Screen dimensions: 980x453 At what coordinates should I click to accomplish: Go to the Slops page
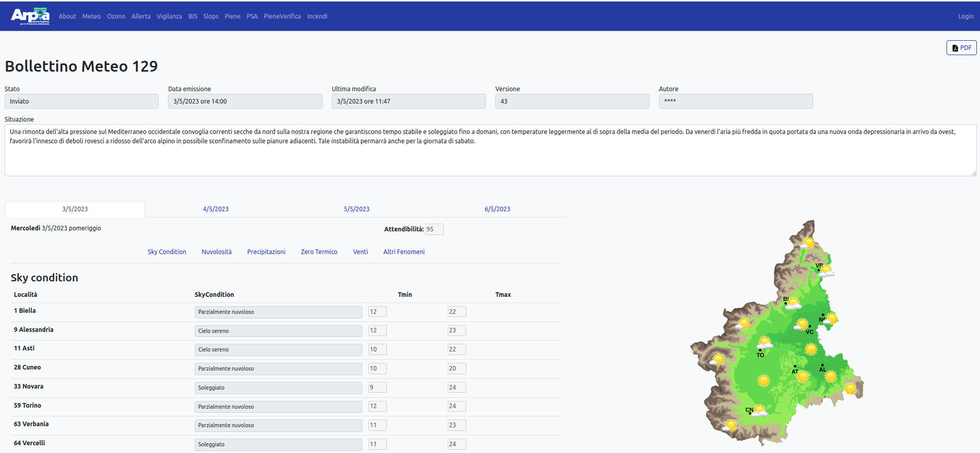point(211,16)
